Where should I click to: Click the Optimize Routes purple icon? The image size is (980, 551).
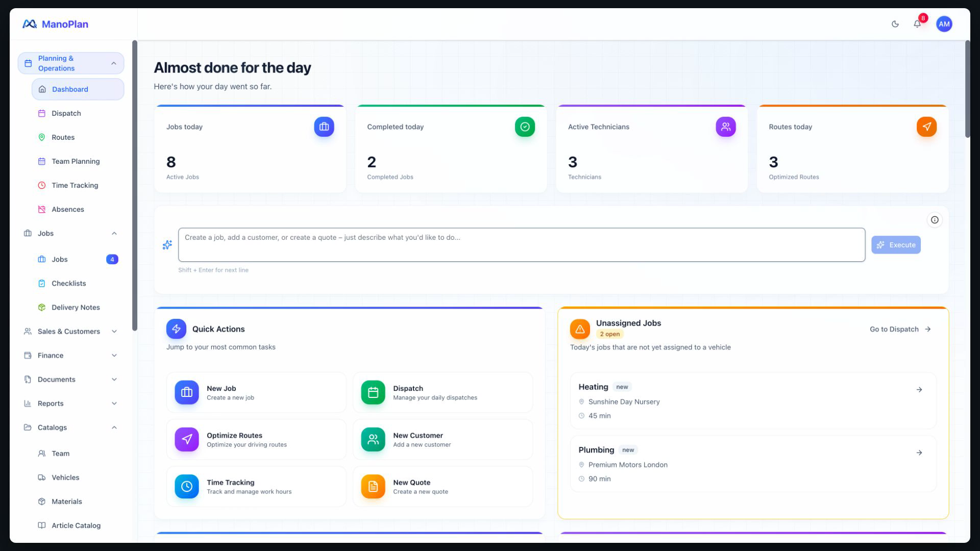(187, 439)
